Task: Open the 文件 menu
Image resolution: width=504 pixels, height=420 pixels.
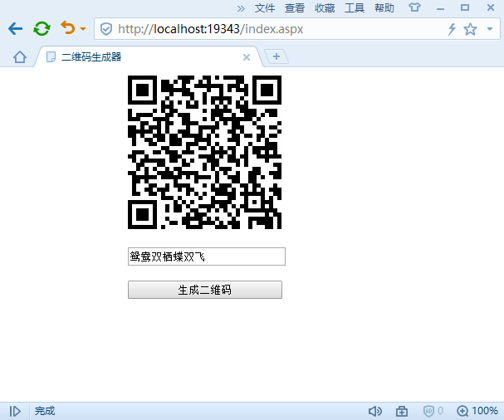Action: click(265, 8)
